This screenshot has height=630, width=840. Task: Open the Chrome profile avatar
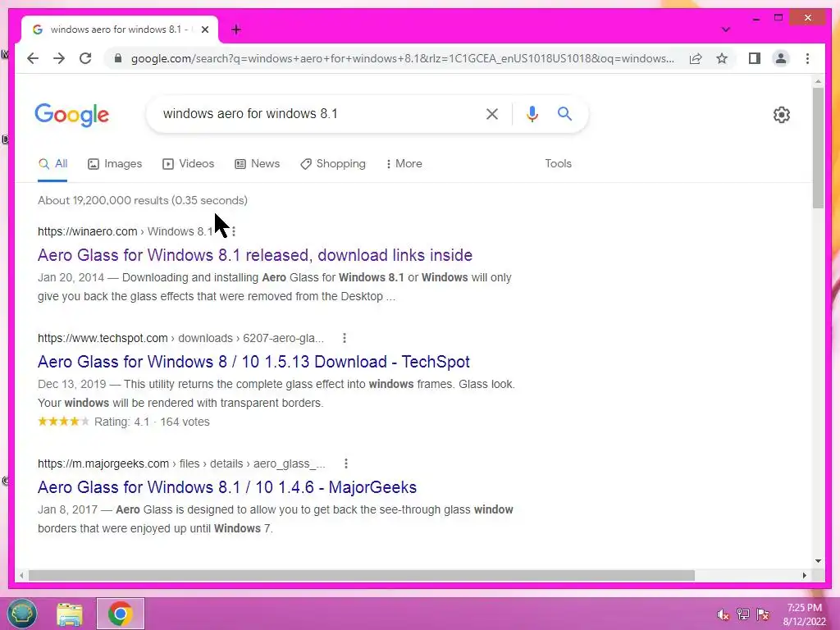(781, 58)
